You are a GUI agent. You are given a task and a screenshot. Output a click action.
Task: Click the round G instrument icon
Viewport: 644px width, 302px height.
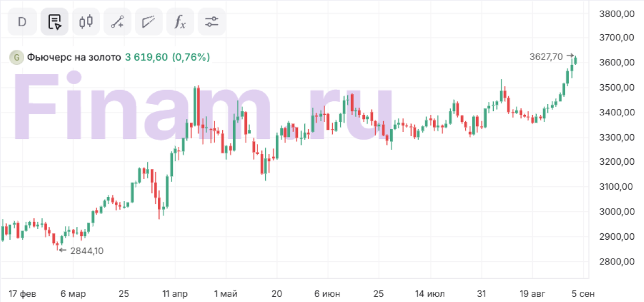click(x=17, y=57)
